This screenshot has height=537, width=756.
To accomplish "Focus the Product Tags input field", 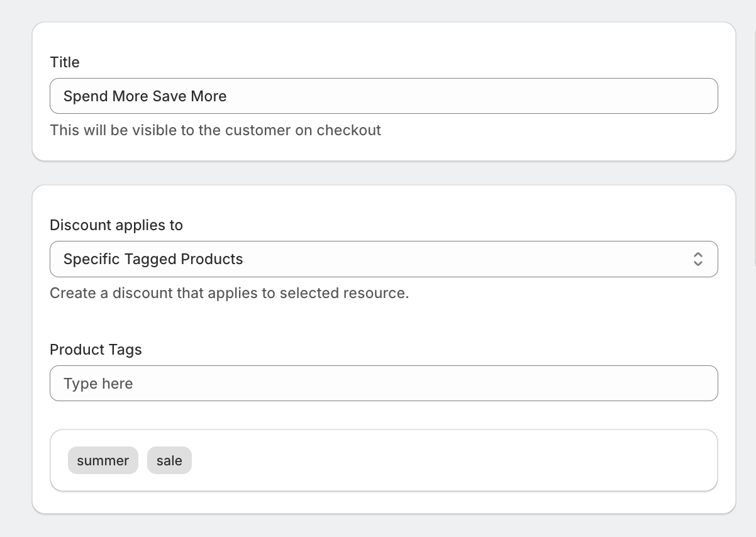I will (x=384, y=384).
